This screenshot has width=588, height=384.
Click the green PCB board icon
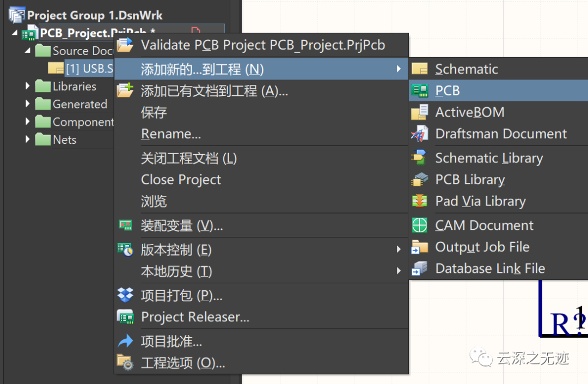tap(419, 91)
